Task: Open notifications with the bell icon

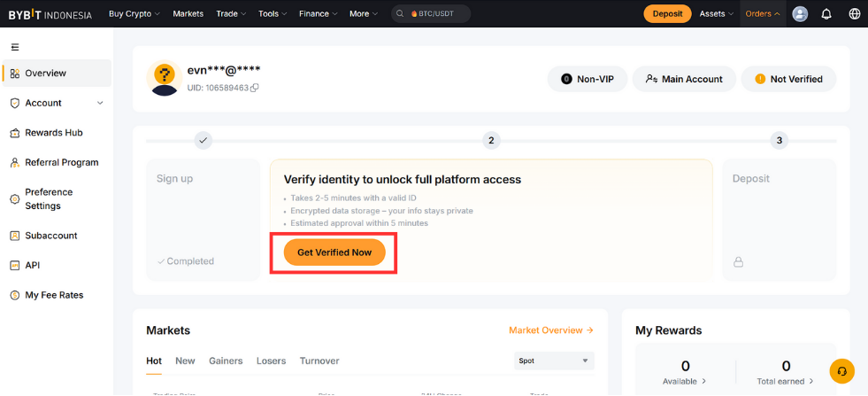Action: [826, 14]
